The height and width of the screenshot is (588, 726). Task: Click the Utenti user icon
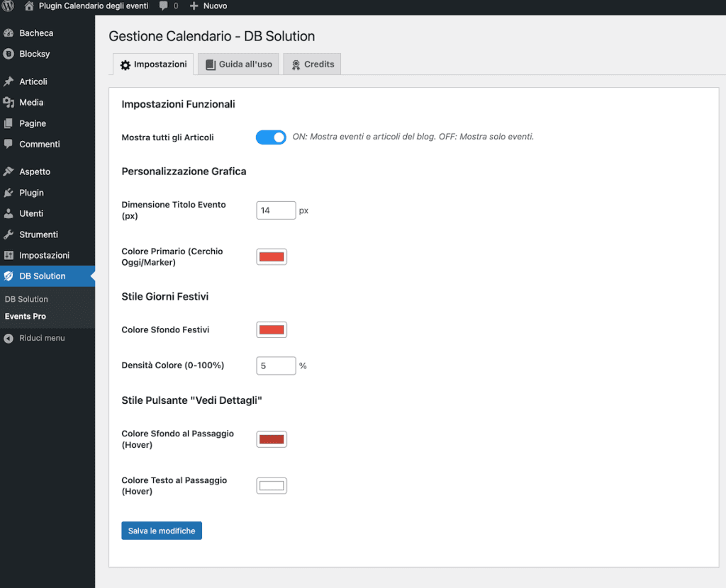[x=9, y=213]
